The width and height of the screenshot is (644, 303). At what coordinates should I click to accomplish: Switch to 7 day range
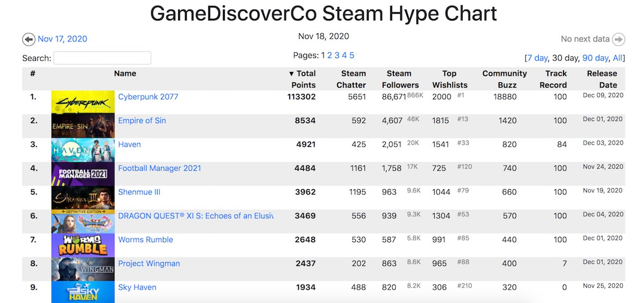(x=537, y=58)
